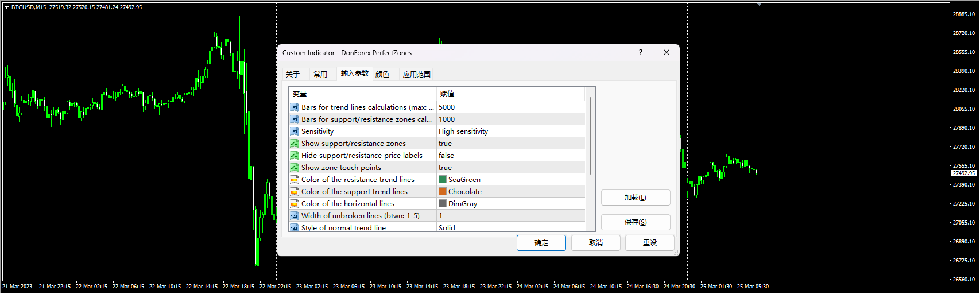Click the 确定 button
The height and width of the screenshot is (294, 980).
(x=541, y=243)
